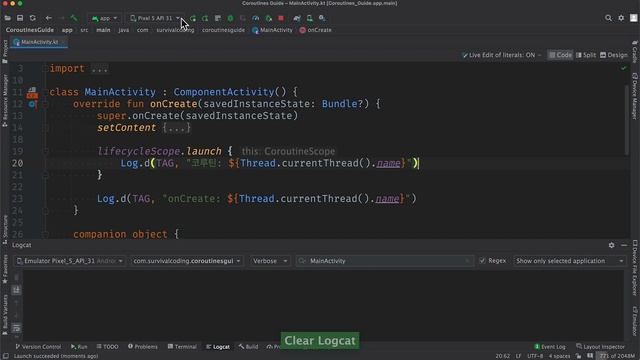Click the onCreate breadcrumb

[x=315, y=30]
